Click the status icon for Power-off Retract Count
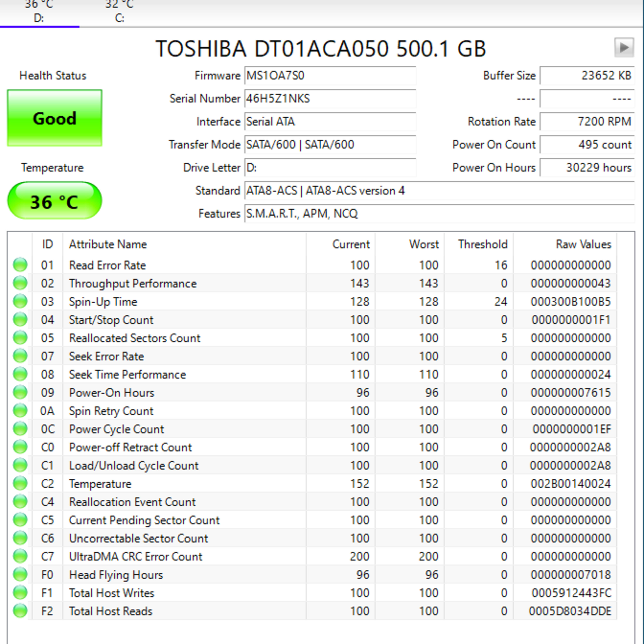 click(x=20, y=447)
